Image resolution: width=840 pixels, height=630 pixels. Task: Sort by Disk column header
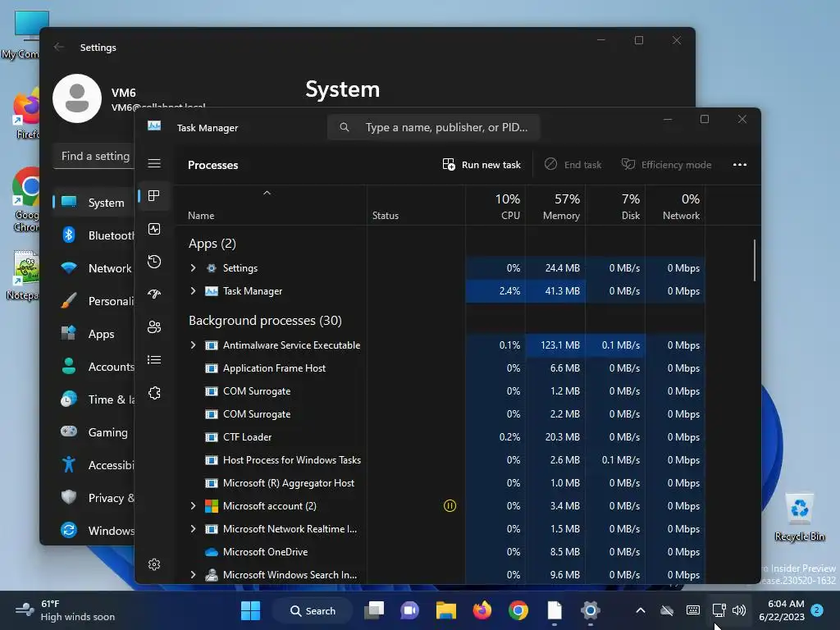(615, 206)
